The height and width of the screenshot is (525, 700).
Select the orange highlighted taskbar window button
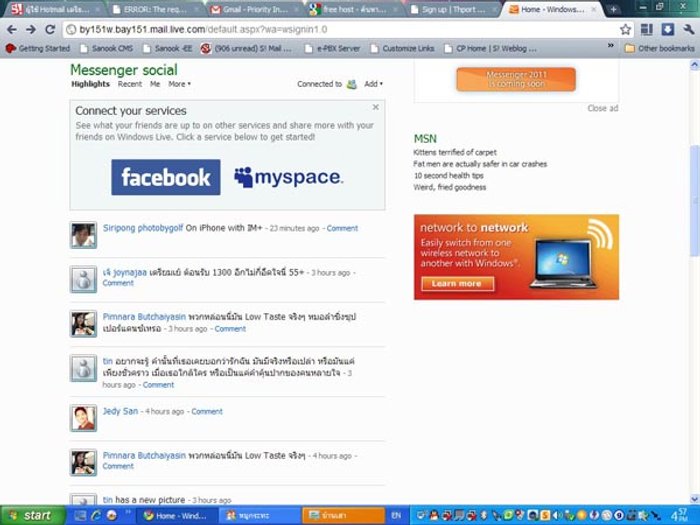pyautogui.click(x=343, y=516)
